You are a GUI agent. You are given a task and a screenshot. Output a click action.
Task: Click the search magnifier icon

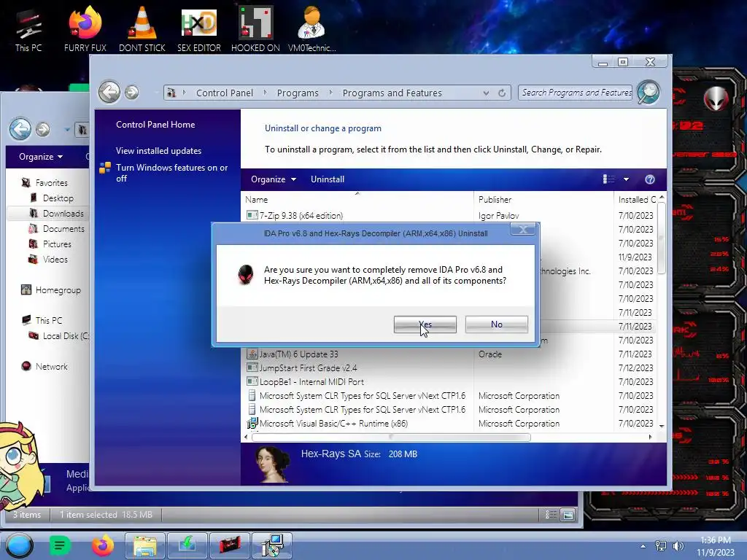pos(649,92)
